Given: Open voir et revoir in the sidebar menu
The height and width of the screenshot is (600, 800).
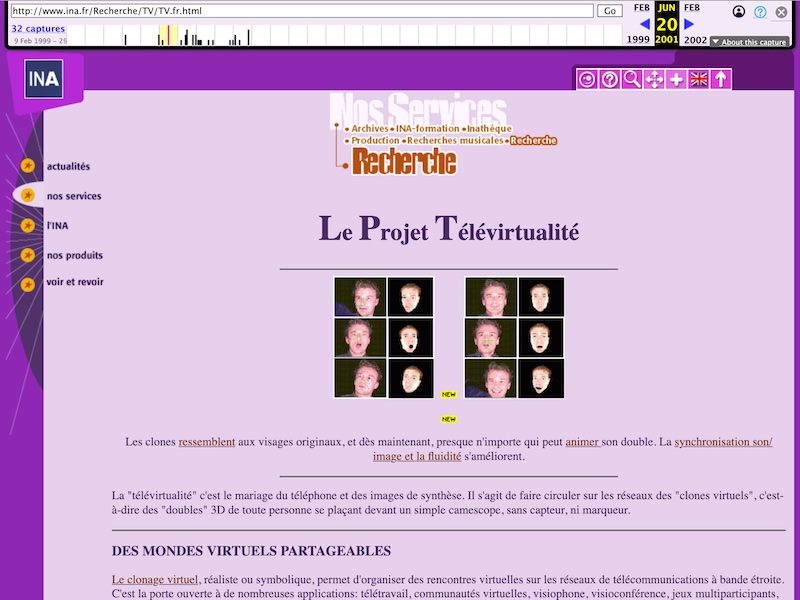Looking at the screenshot, I should (x=75, y=282).
